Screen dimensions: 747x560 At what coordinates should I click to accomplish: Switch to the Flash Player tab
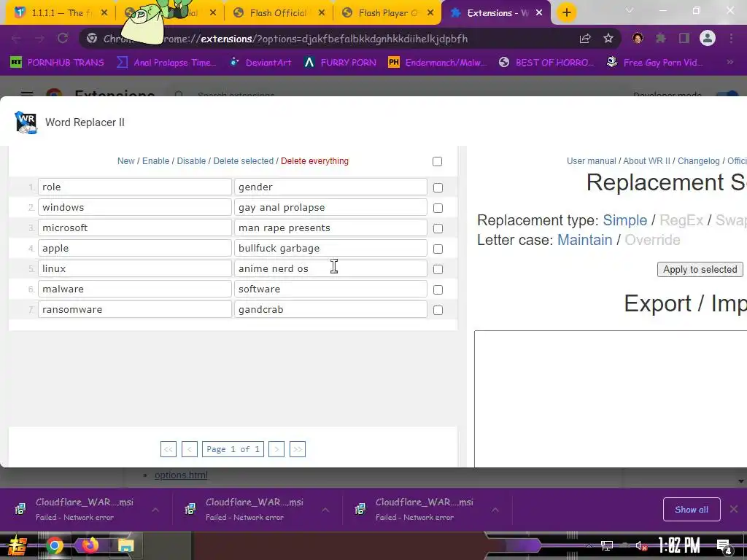387,13
